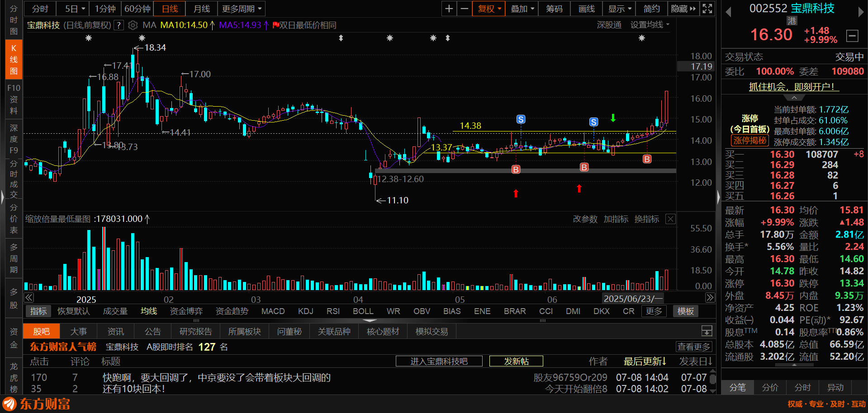This screenshot has width=868, height=413.
Task: Open 抓住机会，即刻开户 link
Action: pos(794,87)
